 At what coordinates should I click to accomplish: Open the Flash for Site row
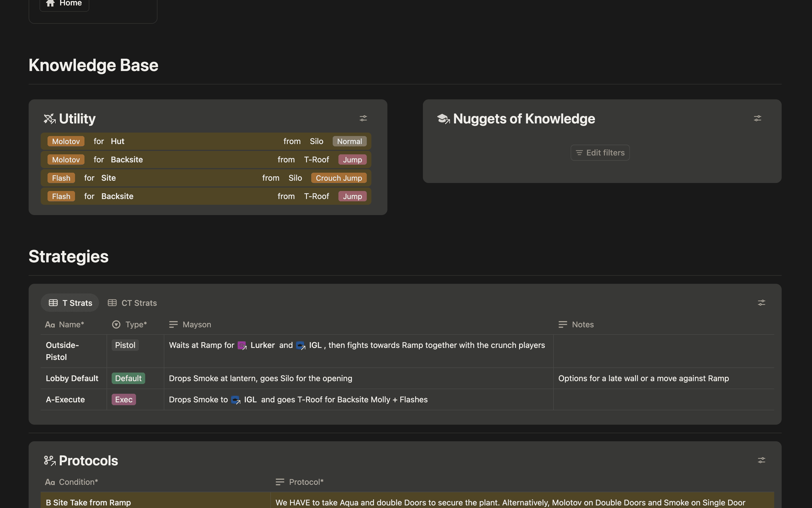click(206, 178)
